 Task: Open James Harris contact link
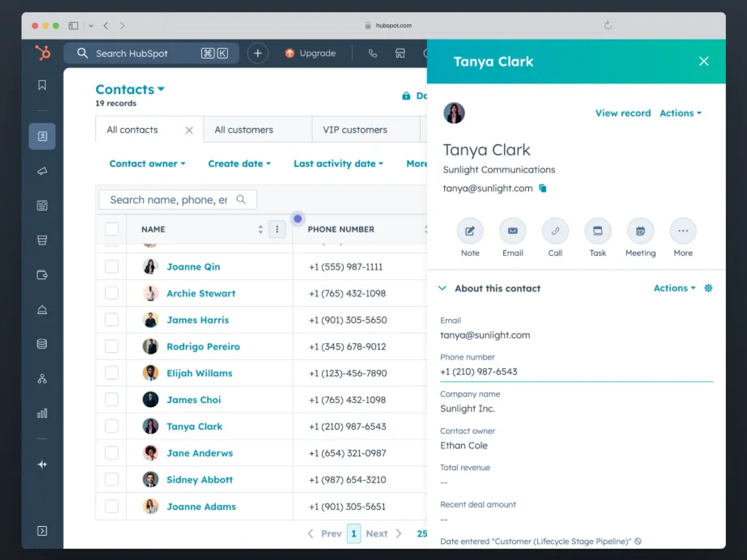[x=198, y=320]
